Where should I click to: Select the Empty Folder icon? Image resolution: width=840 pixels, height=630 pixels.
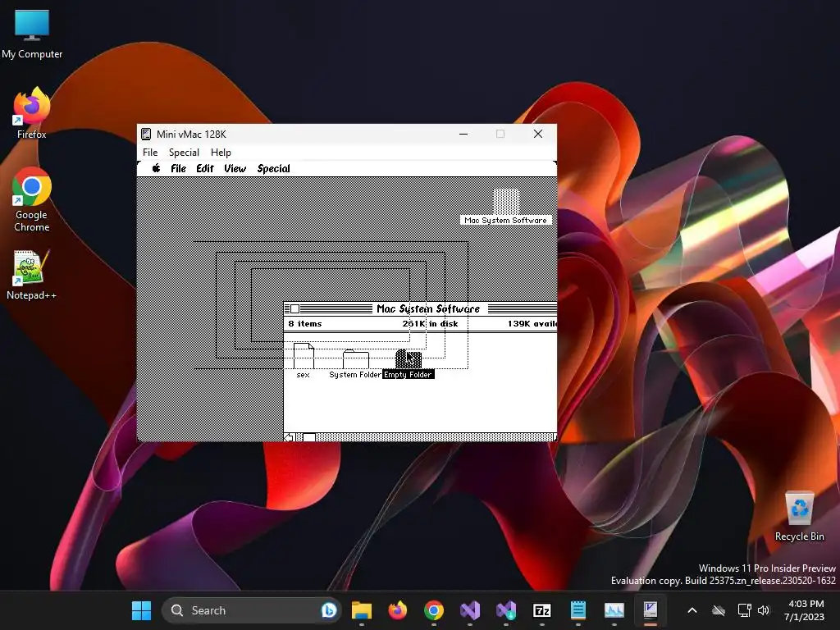[409, 359]
